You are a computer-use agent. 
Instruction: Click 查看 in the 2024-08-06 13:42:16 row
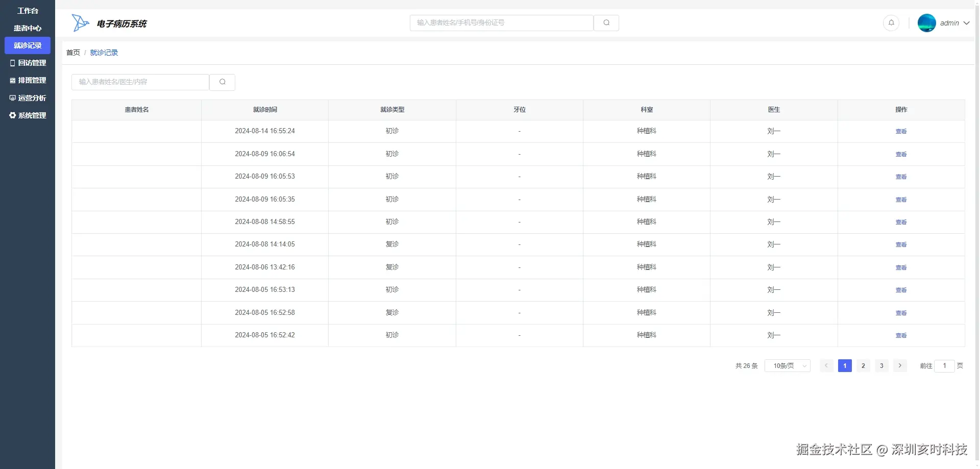click(901, 267)
